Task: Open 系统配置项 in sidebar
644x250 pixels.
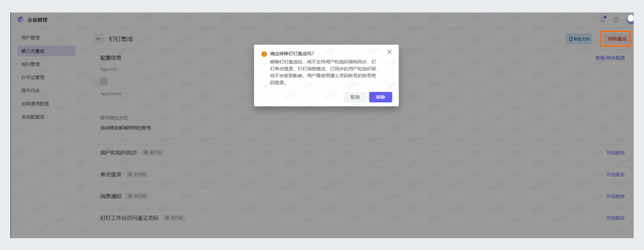Action: 32,117
